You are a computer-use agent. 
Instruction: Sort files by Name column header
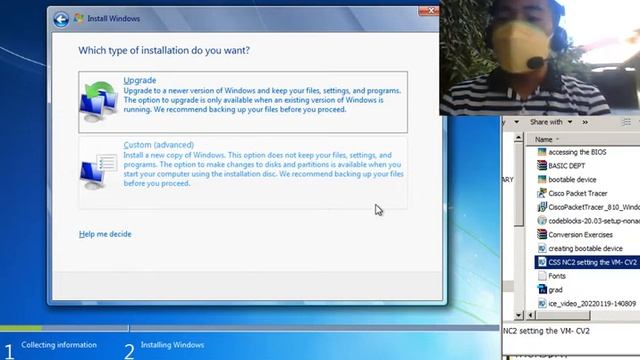pos(543,139)
